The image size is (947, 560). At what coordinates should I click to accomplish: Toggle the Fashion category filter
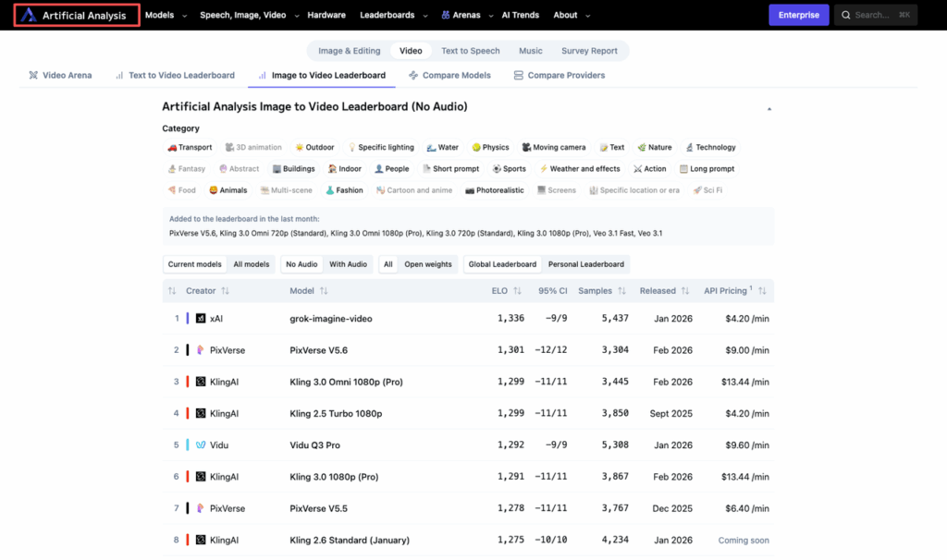(344, 190)
